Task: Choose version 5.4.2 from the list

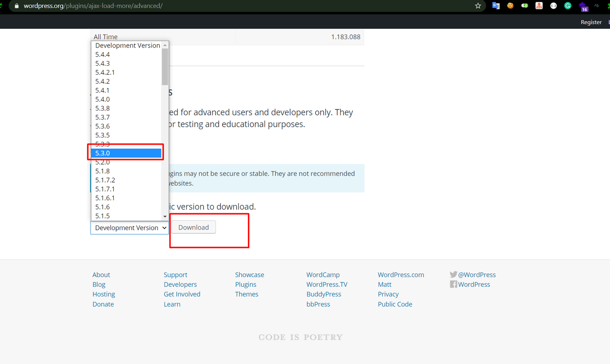Action: pyautogui.click(x=126, y=81)
